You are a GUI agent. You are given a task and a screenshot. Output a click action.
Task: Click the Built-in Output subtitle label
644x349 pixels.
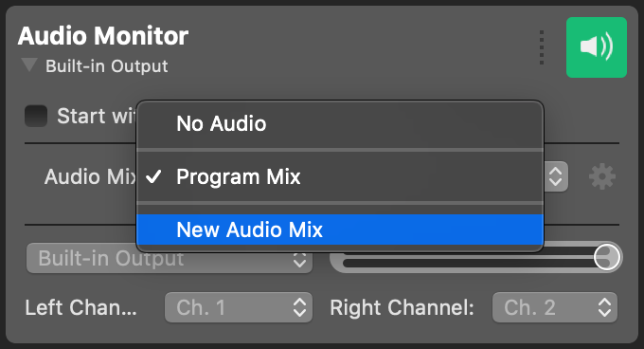(x=106, y=66)
